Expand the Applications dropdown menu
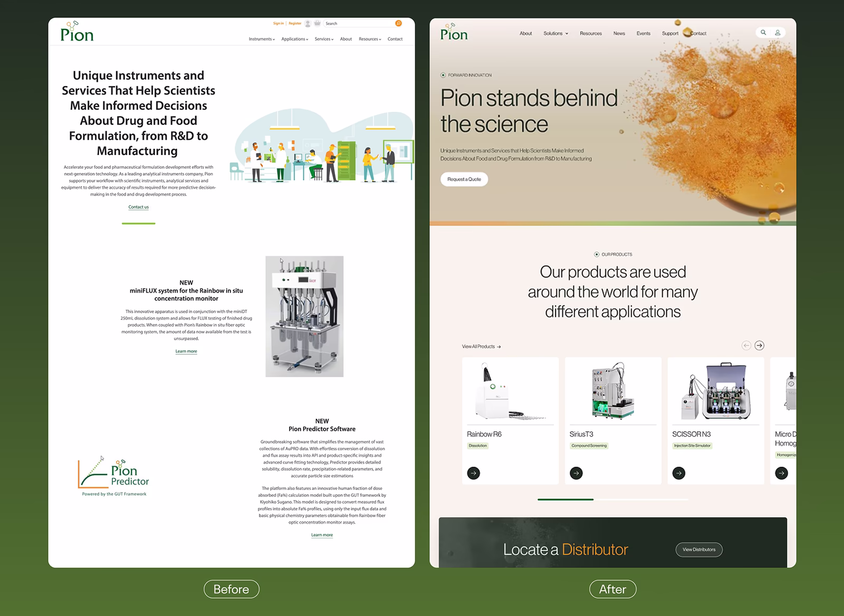844x616 pixels. coord(295,39)
